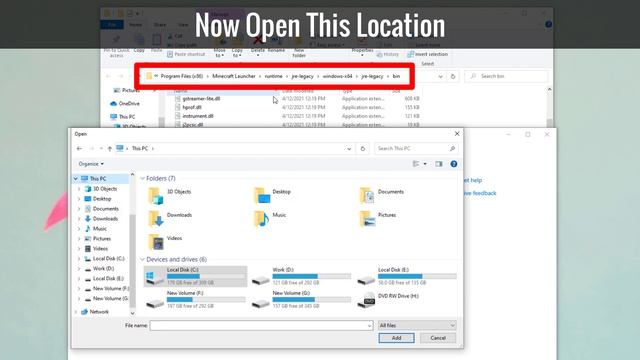This screenshot has height=360, width=640.
Task: Click runtime in the Explorer address path
Action: [x=273, y=76]
